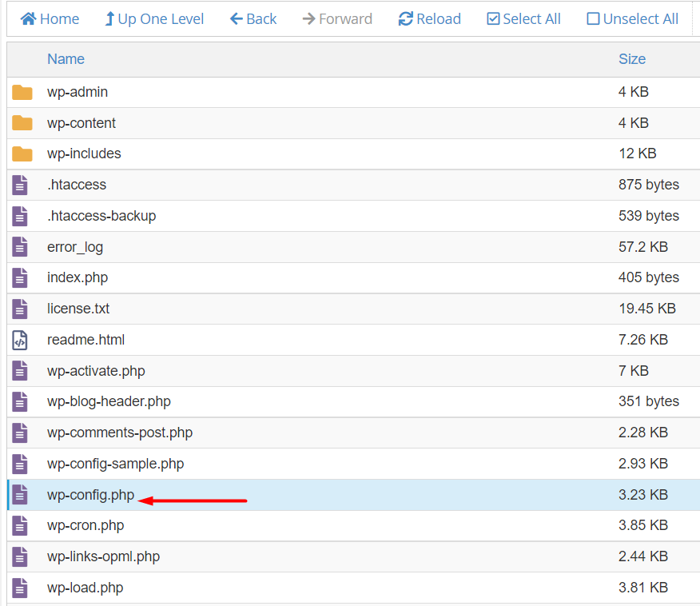Image resolution: width=700 pixels, height=606 pixels.
Task: Select the wp-comments-post.php file name
Action: 120,433
